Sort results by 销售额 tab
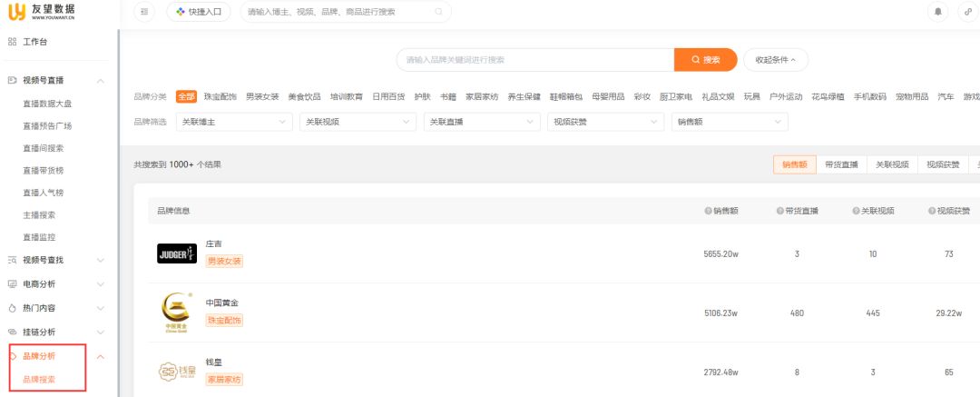 pyautogui.click(x=794, y=164)
